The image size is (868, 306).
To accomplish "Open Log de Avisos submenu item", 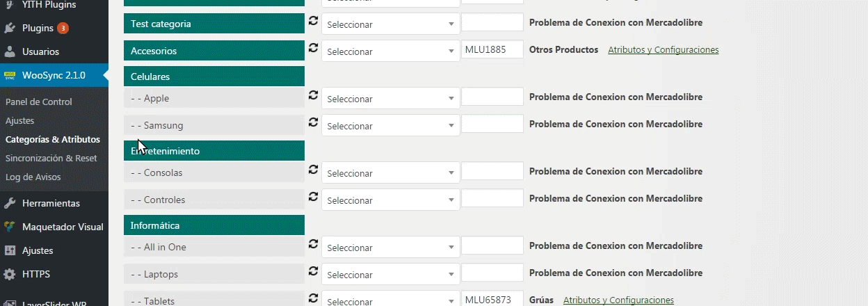I will (x=33, y=177).
